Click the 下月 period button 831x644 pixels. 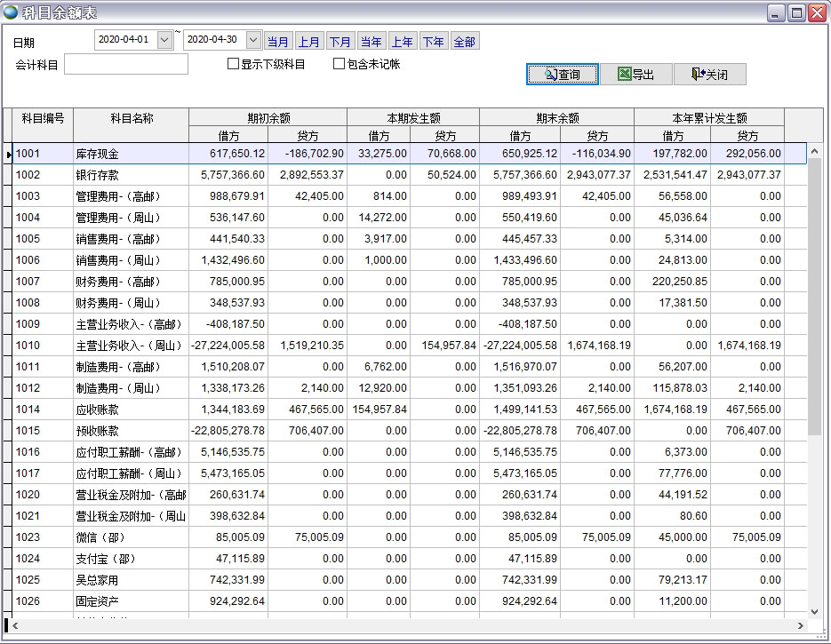coord(340,40)
